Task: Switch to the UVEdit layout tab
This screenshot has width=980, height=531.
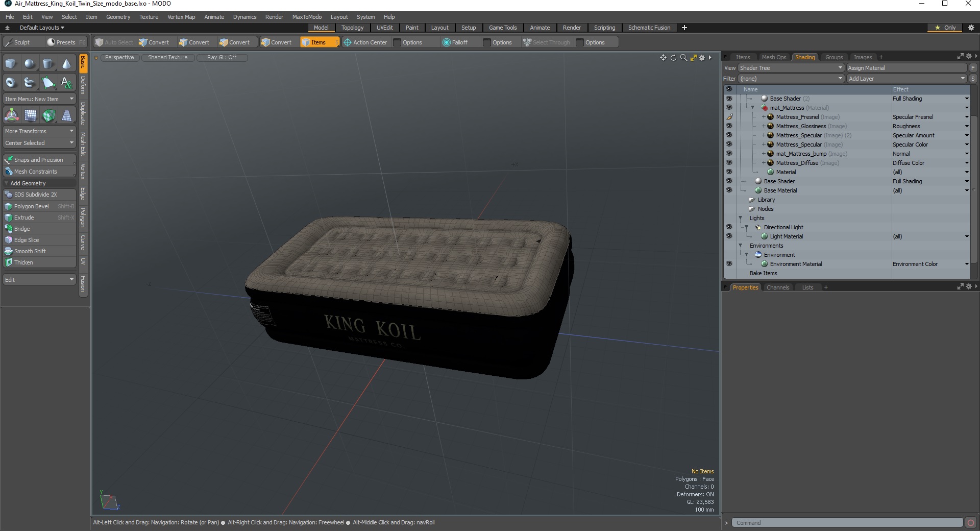Action: pos(384,28)
